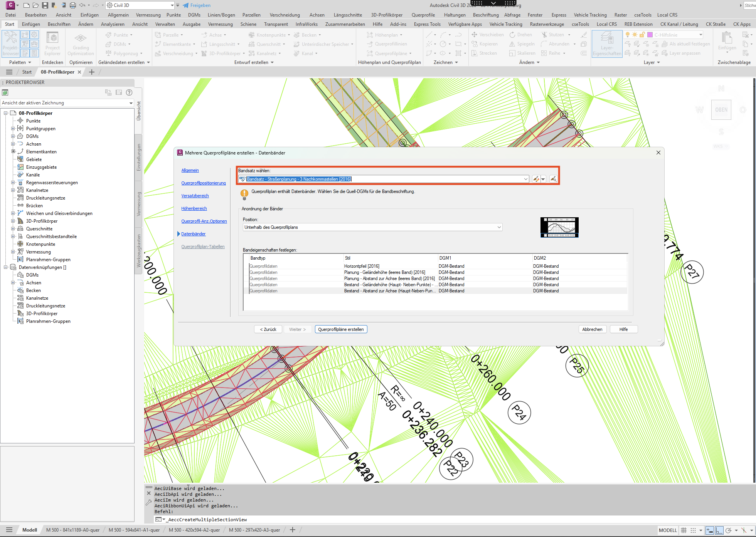Switch to the Start file tab
The image size is (756, 537).
coord(27,72)
